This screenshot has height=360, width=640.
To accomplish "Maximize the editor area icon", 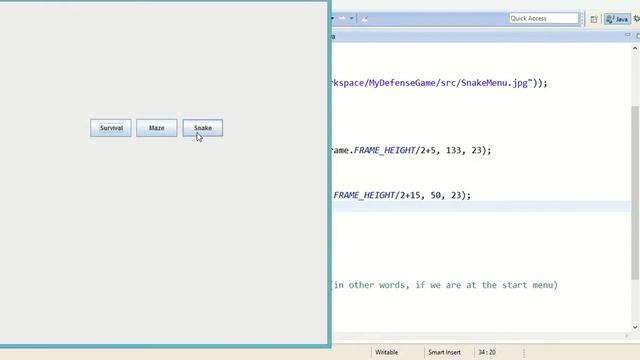I will [638, 36].
